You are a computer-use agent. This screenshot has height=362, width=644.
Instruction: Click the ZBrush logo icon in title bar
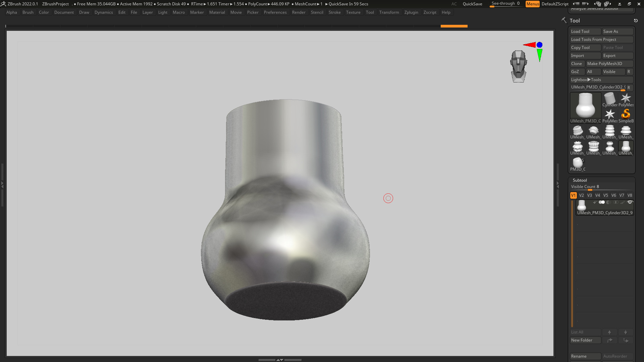(3, 4)
